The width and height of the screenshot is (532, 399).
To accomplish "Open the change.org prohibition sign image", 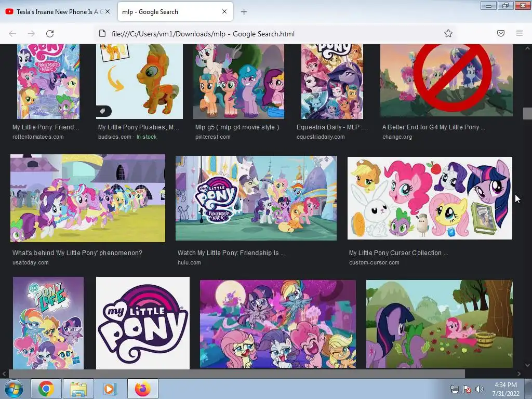I will [446, 81].
